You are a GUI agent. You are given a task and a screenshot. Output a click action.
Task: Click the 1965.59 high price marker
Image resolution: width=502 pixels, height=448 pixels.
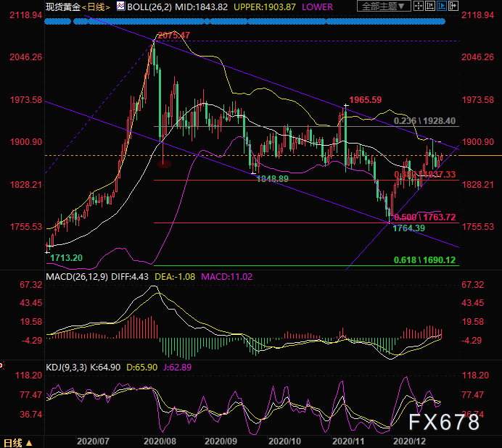[365, 99]
